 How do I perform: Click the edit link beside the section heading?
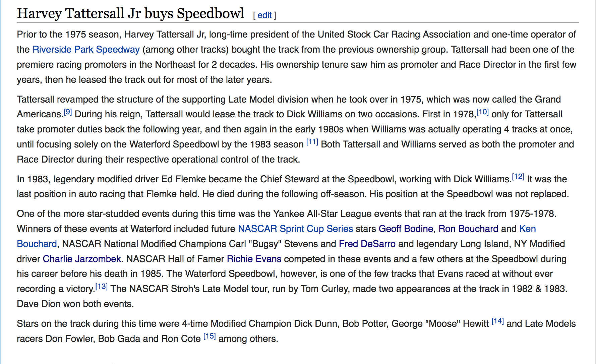(264, 15)
